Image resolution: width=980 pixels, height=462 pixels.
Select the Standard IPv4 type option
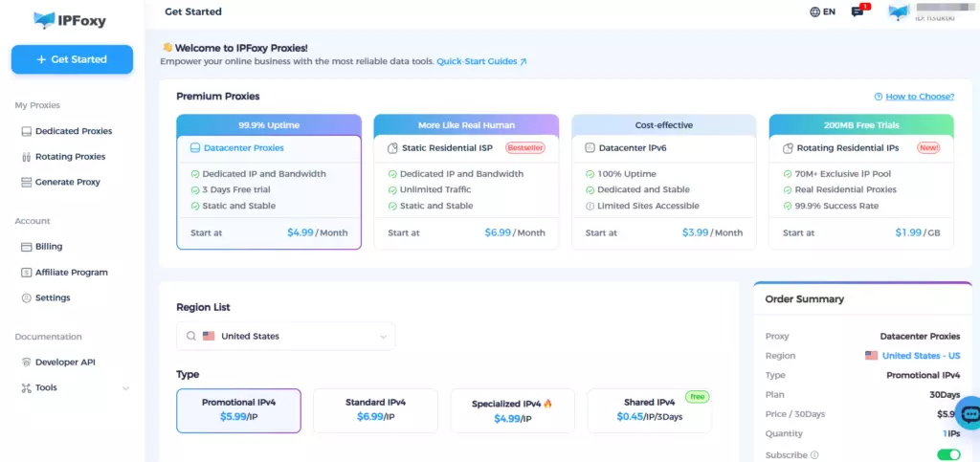[375, 409]
